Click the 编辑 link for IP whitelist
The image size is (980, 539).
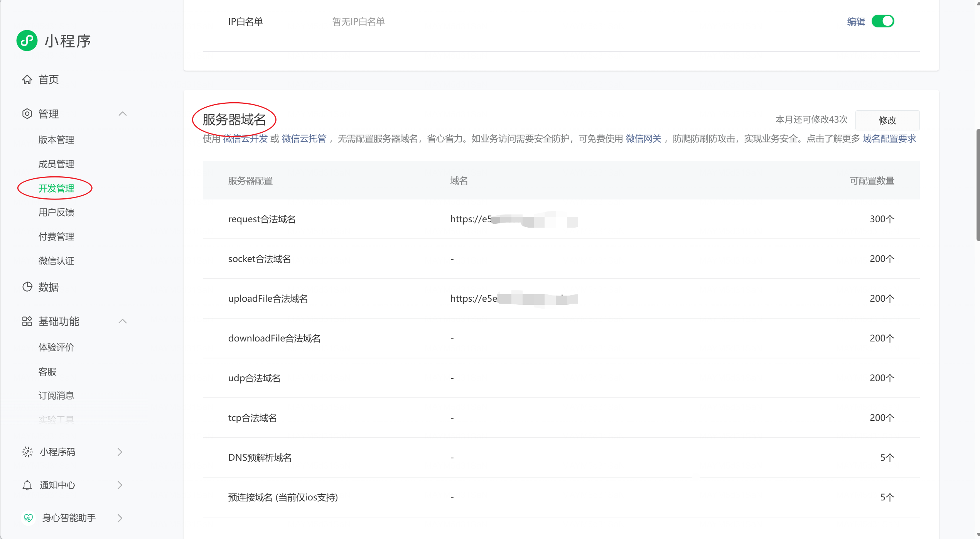click(x=856, y=22)
